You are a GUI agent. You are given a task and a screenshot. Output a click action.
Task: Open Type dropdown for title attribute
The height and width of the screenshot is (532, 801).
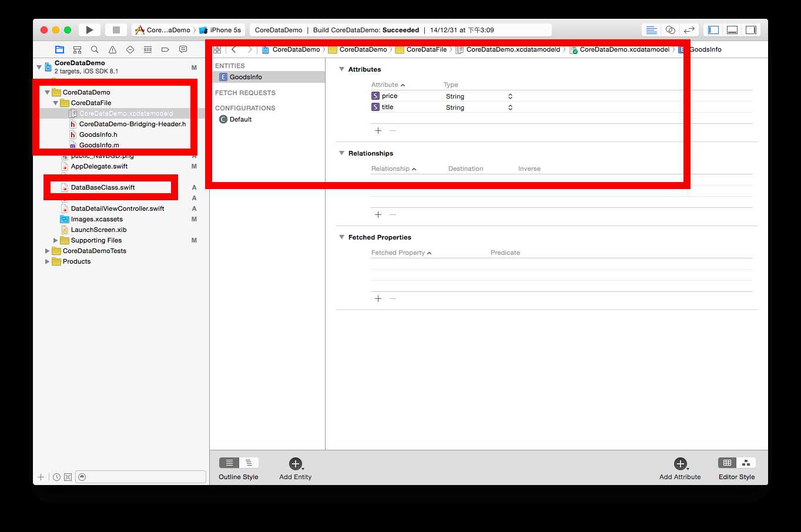pyautogui.click(x=510, y=107)
